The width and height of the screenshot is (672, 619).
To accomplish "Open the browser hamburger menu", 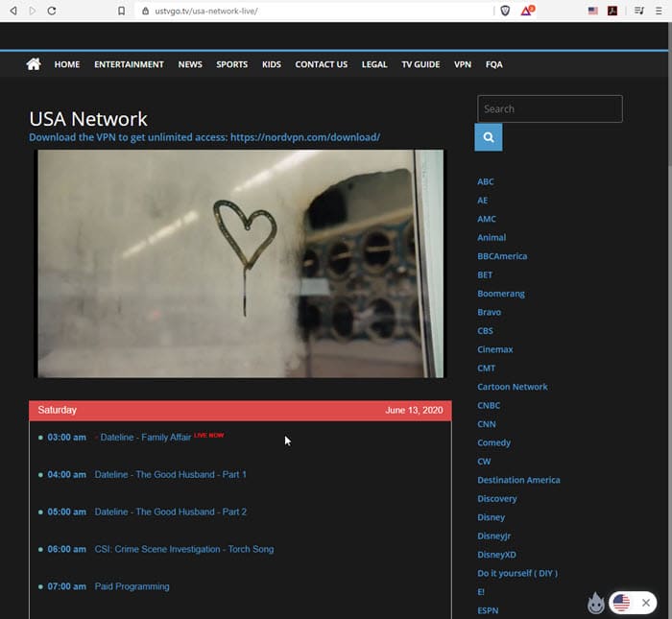I will [659, 11].
